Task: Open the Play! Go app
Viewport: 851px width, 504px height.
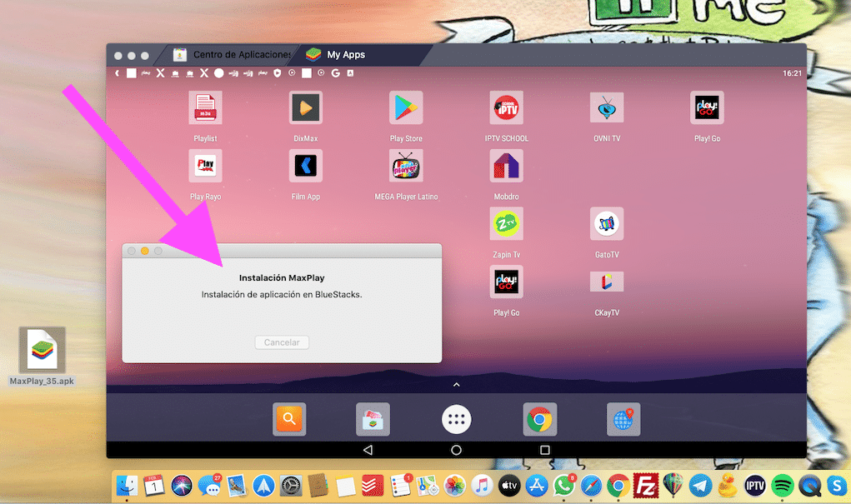Action: [x=707, y=108]
